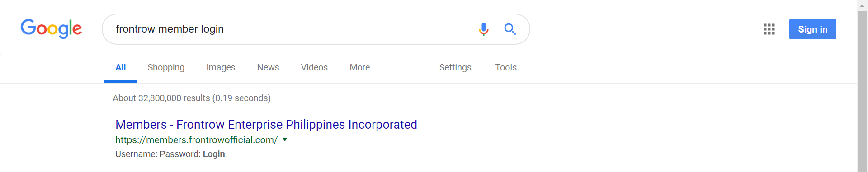Open the News results tab
The height and width of the screenshot is (172, 868).
(x=268, y=67)
